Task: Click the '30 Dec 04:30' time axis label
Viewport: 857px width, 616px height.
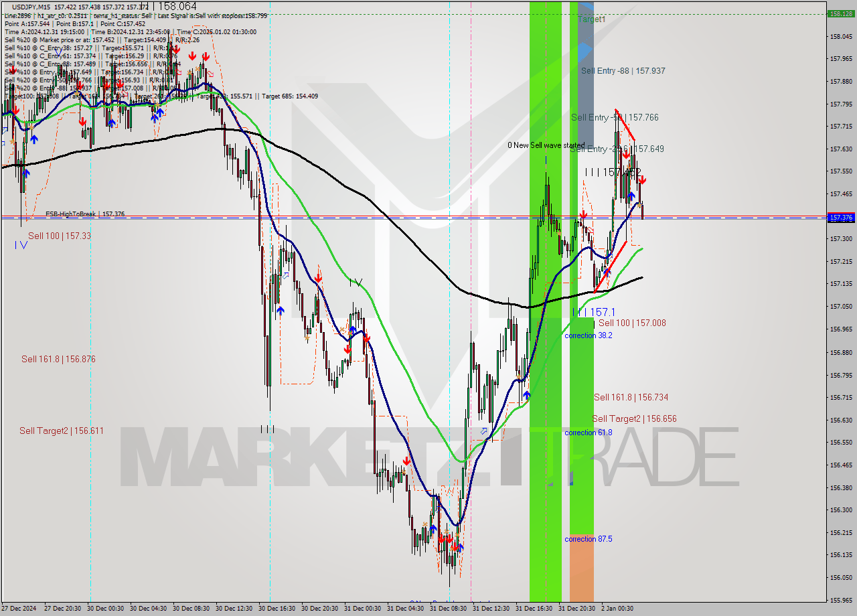Action: coord(149,609)
